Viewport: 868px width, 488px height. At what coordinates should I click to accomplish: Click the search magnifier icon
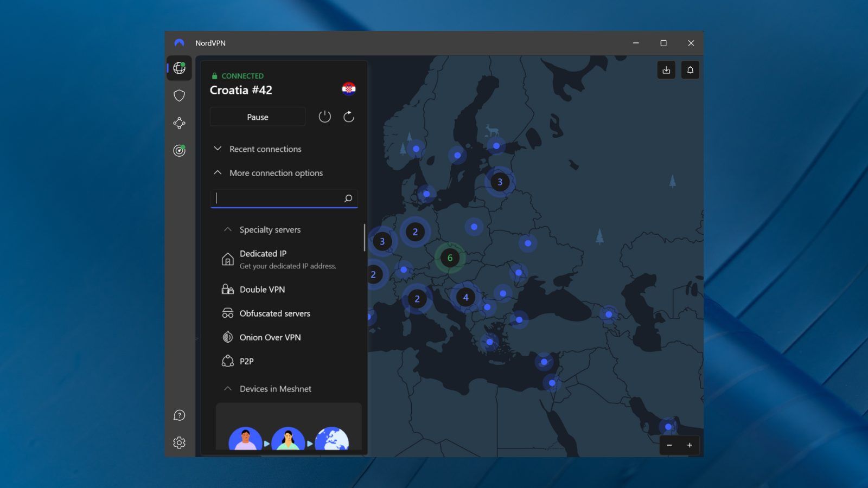click(348, 198)
